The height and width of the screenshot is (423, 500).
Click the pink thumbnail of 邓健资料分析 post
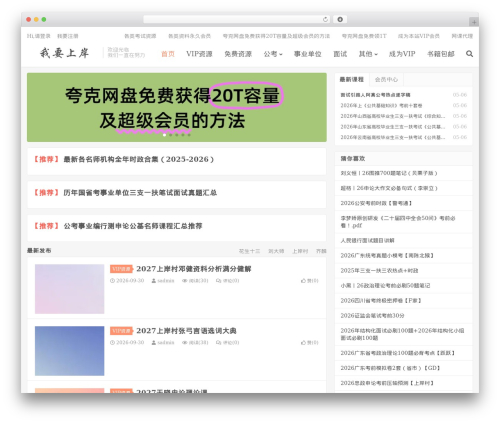coord(69,289)
